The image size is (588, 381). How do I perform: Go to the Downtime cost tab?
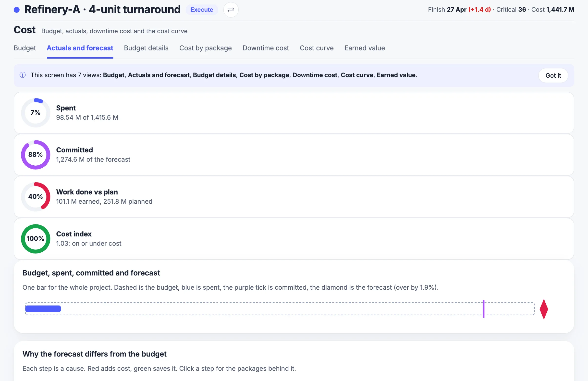pos(266,48)
